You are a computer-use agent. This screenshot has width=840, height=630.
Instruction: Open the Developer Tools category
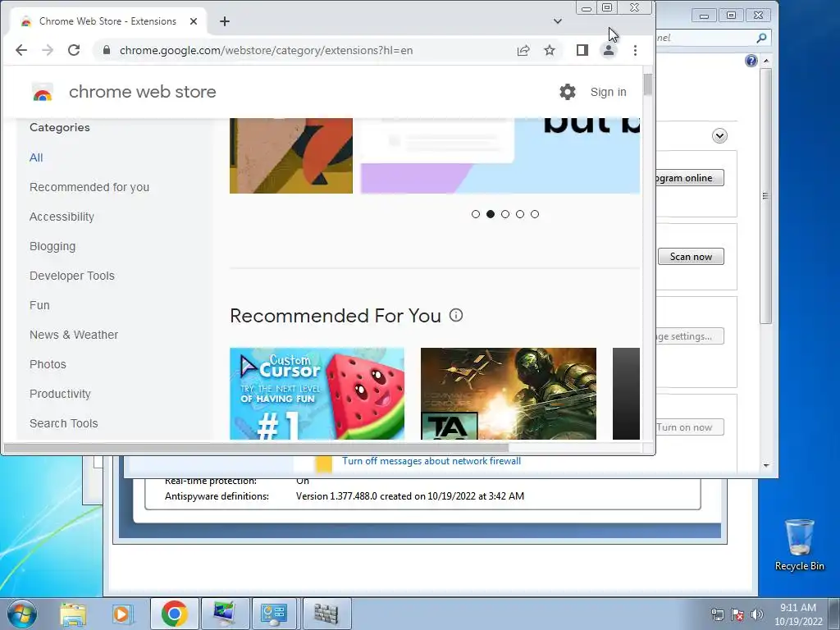tap(72, 276)
